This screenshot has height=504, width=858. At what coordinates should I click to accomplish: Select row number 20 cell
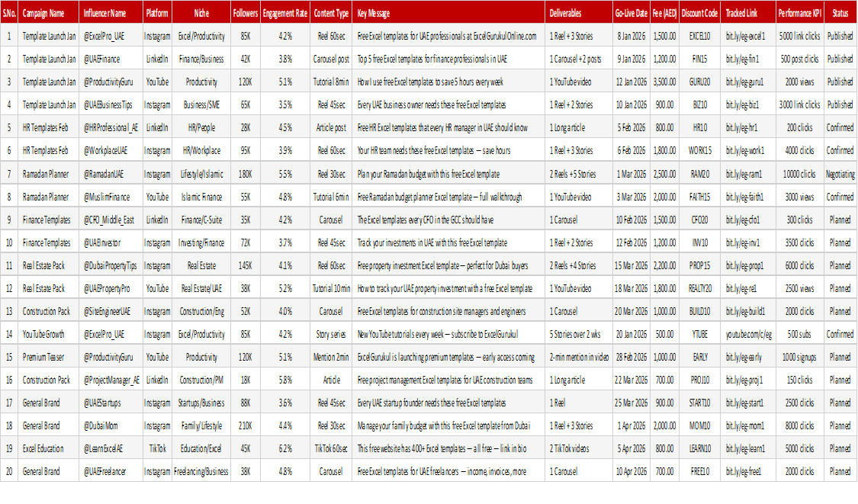pyautogui.click(x=9, y=472)
